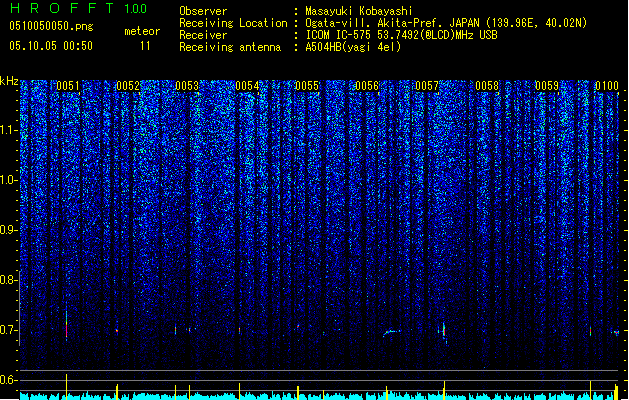Click the tall yellow power spike below 0051
The height and width of the screenshot is (400, 629).
(x=67, y=386)
